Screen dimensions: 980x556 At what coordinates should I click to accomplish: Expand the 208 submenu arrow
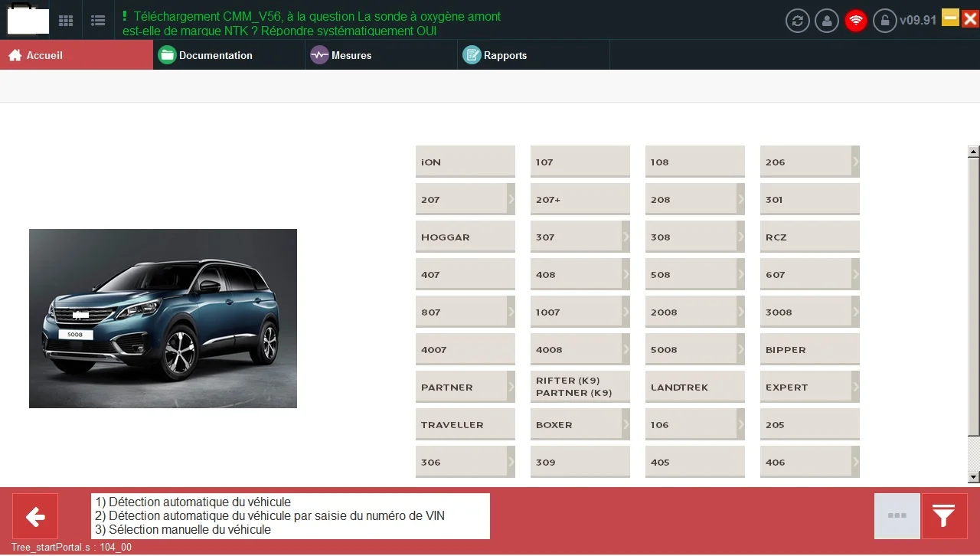pyautogui.click(x=740, y=199)
